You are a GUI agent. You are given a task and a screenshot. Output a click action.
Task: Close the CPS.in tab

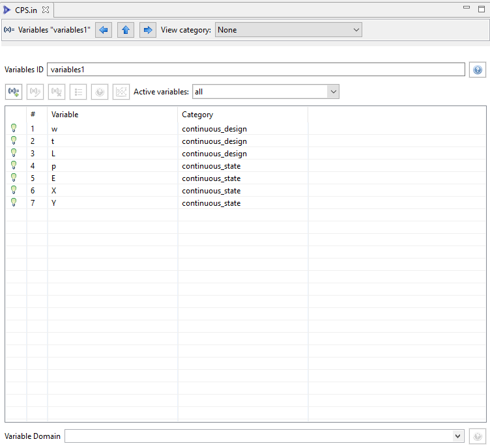click(46, 10)
